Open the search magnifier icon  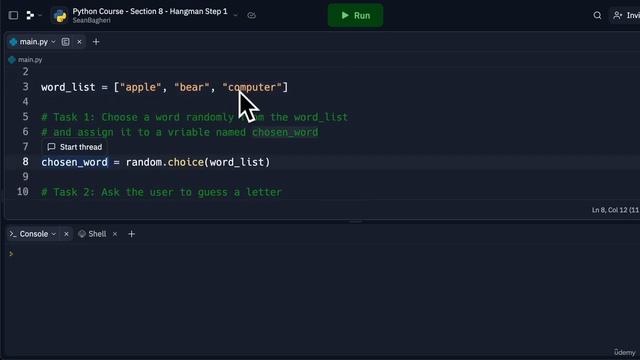(x=597, y=16)
